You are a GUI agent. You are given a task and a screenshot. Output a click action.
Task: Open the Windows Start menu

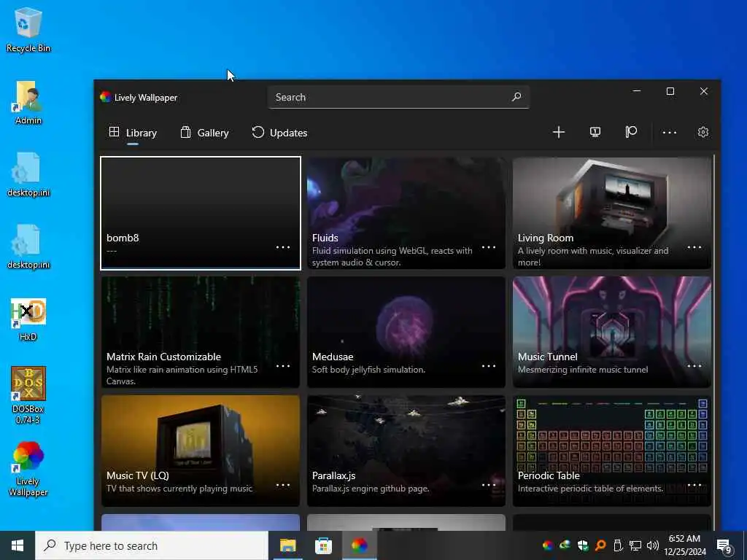pyautogui.click(x=18, y=545)
